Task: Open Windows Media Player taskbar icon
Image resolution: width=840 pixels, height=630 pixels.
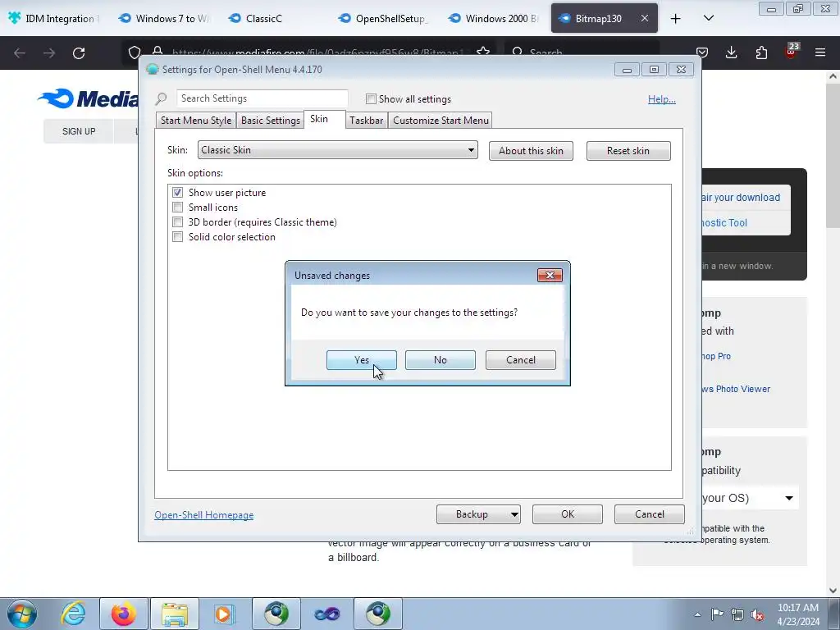Action: click(x=225, y=614)
